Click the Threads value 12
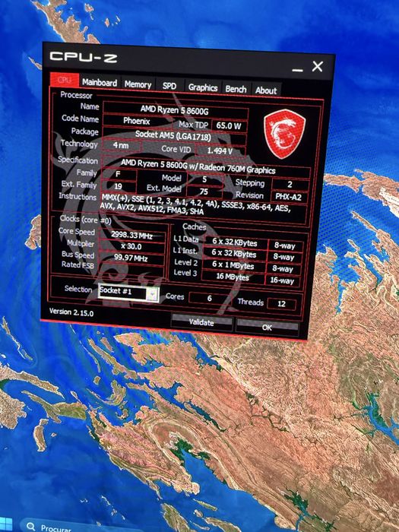 tap(282, 304)
